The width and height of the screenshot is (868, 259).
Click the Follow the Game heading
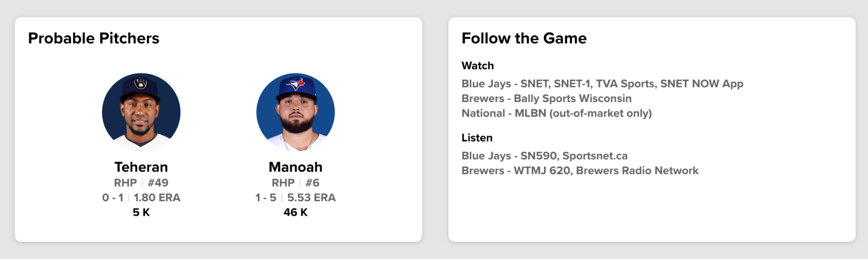(x=524, y=39)
